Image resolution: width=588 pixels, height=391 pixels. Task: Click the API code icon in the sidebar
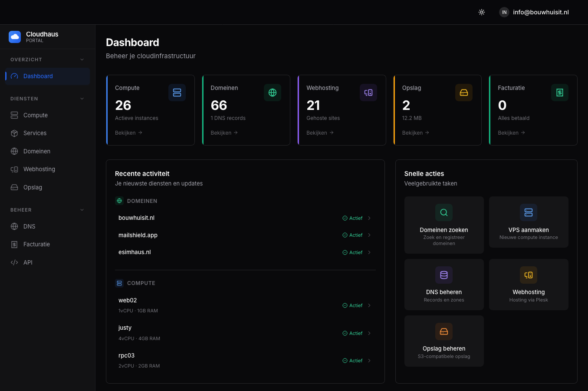tap(14, 262)
